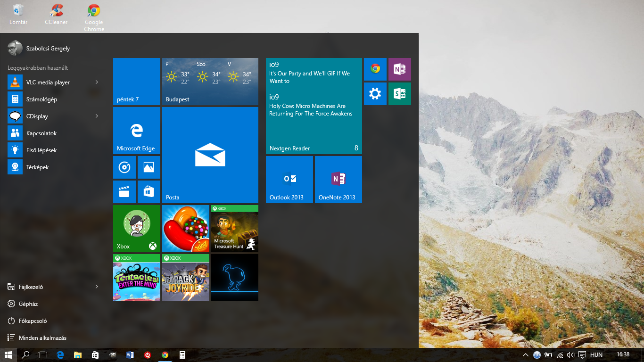Open the Movies & TV clapperboard tile
This screenshot has height=362, width=644.
124,192
